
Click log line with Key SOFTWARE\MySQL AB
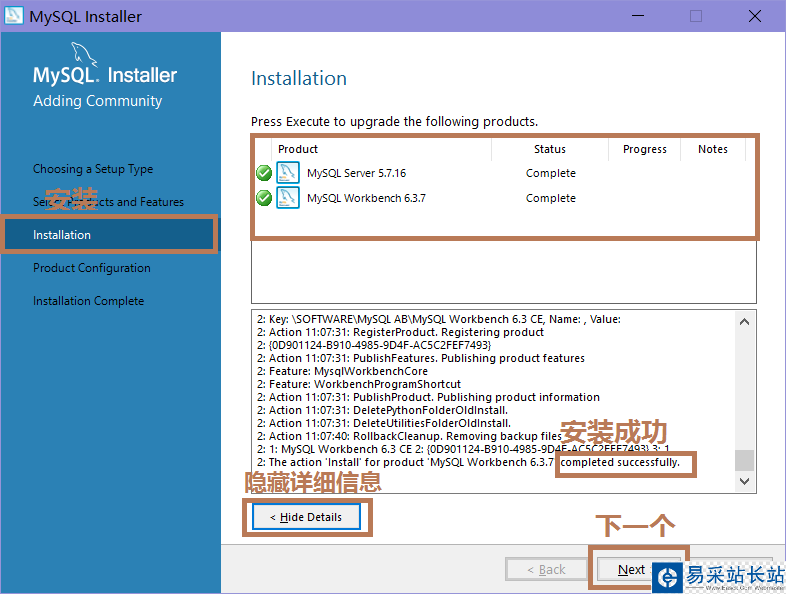(439, 319)
